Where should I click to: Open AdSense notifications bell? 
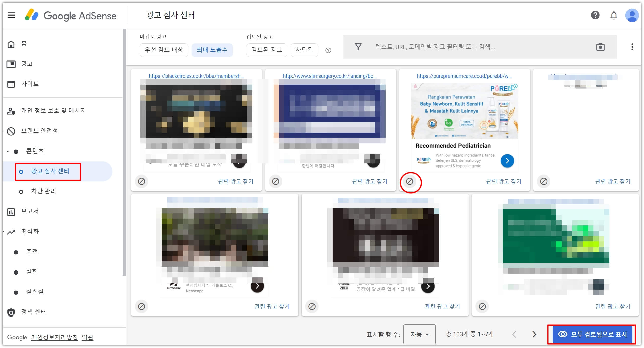(x=614, y=16)
